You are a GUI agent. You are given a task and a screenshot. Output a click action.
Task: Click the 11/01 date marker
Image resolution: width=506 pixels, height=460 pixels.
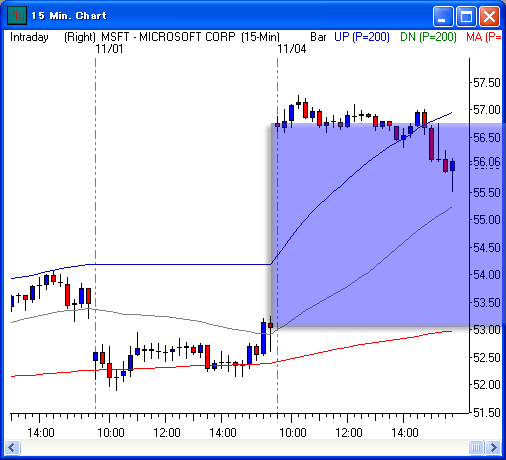(109, 49)
